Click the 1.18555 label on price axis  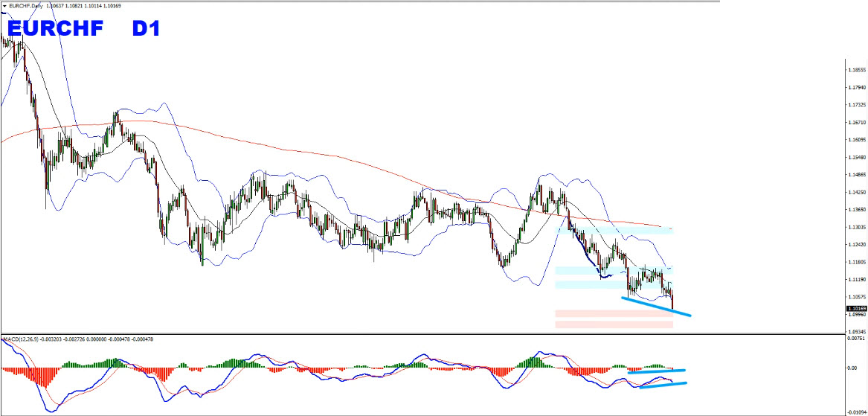pyautogui.click(x=857, y=70)
